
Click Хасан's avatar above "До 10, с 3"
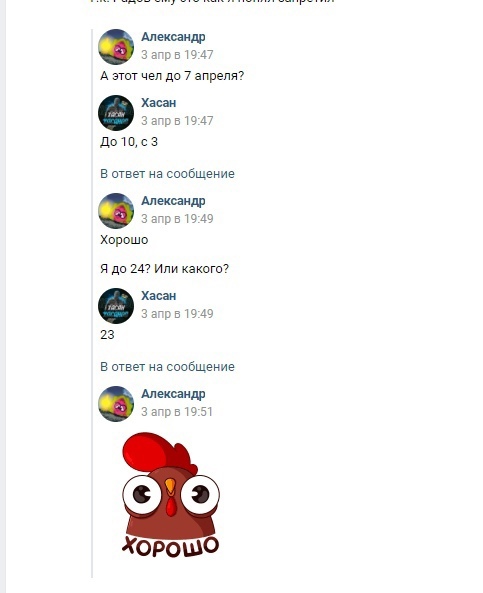(116, 113)
